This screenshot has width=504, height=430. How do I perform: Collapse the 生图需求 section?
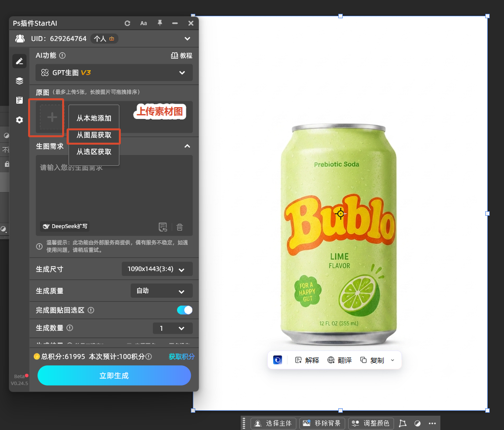[x=187, y=146]
